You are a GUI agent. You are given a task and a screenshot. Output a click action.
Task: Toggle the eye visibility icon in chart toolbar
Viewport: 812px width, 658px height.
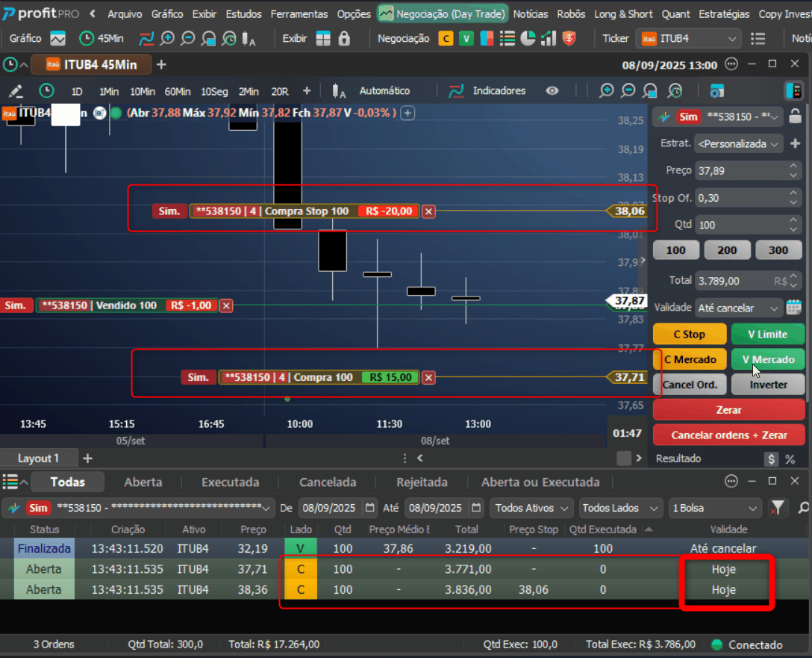pos(552,90)
